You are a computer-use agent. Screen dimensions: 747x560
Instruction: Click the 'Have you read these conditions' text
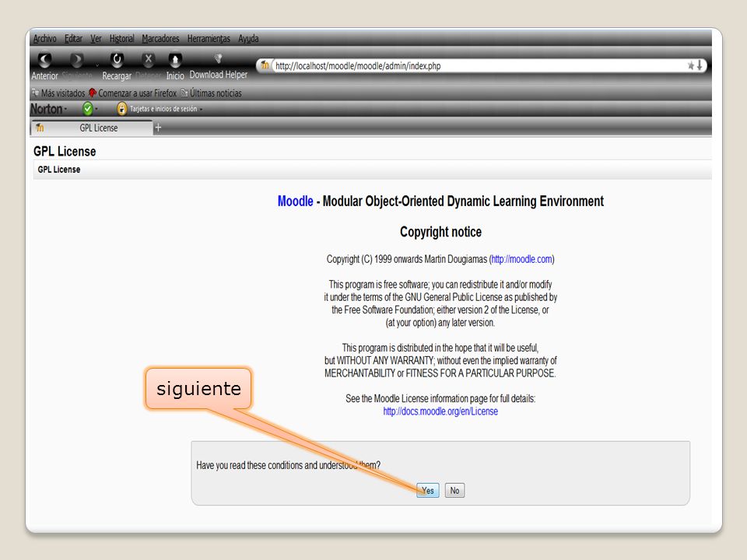coord(288,465)
